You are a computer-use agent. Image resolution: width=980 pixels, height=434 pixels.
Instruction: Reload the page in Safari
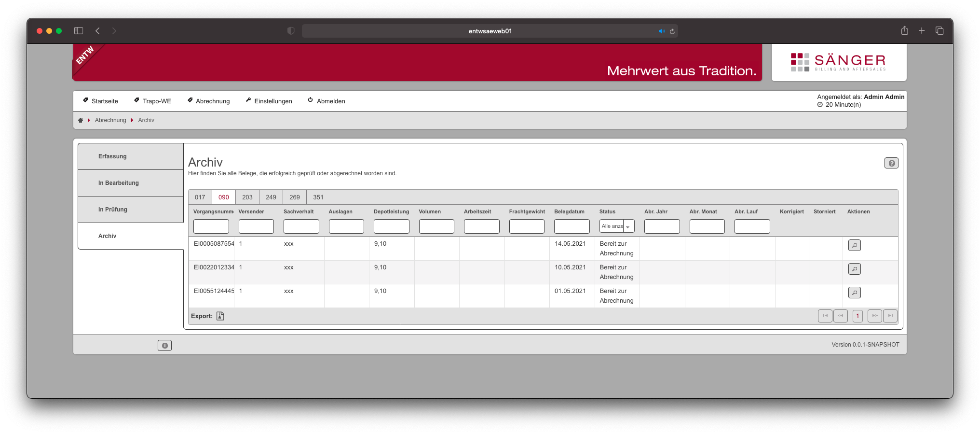coord(672,31)
